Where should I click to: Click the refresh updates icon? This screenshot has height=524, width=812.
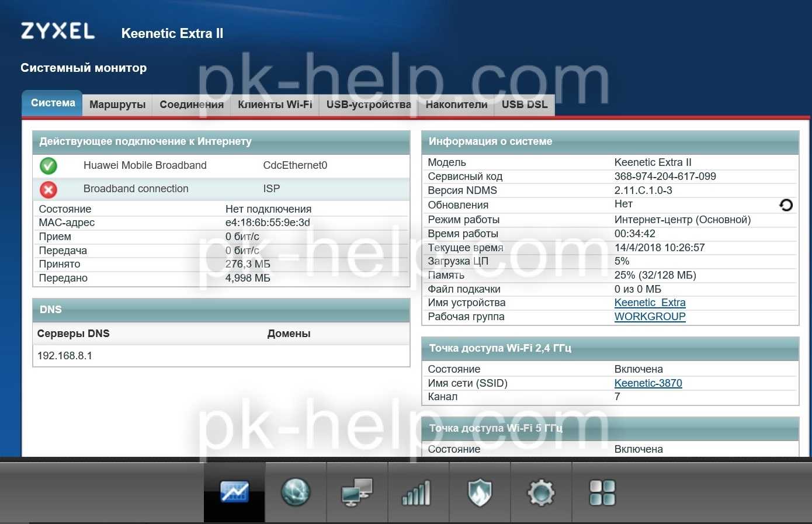[x=786, y=205]
